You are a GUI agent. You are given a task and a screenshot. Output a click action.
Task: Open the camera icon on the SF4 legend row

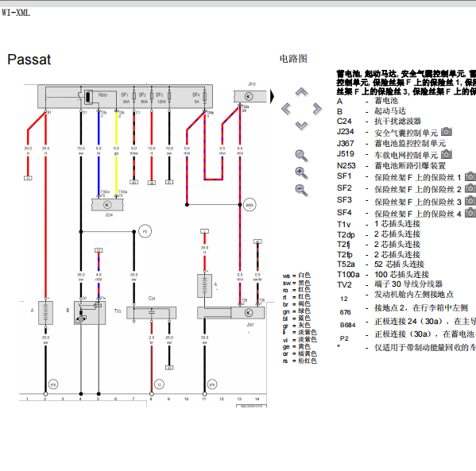[470, 213]
